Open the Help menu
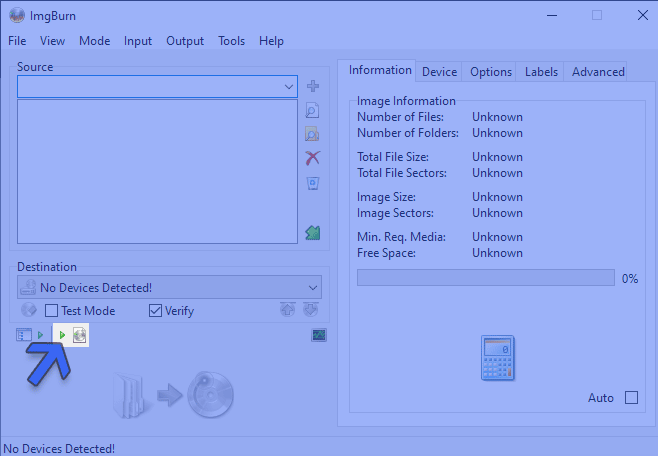This screenshot has height=456, width=658. [x=272, y=41]
